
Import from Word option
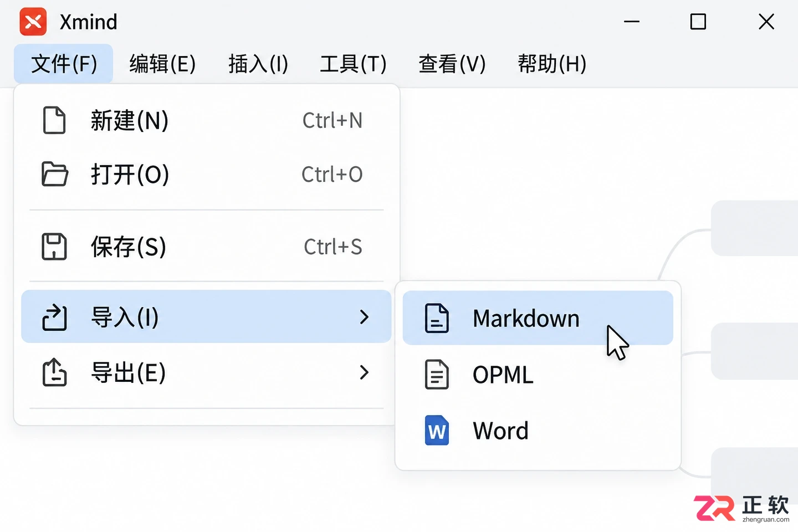[538, 431]
